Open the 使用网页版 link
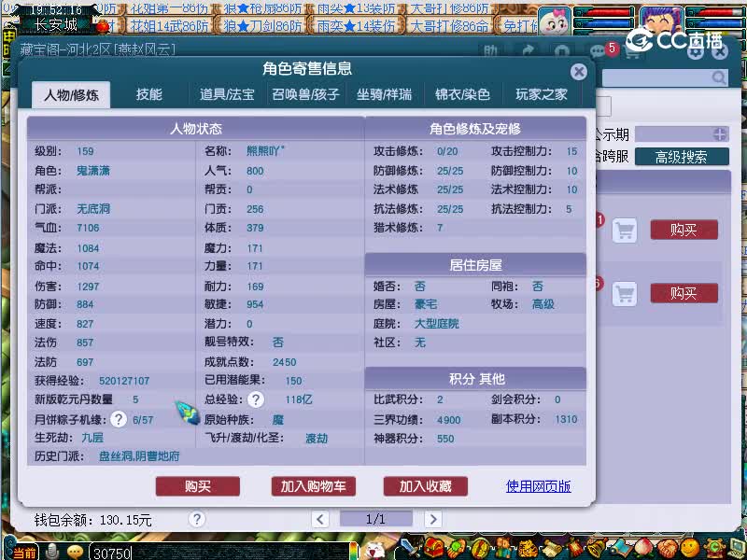Screen dimensions: 747x560 point(538,486)
